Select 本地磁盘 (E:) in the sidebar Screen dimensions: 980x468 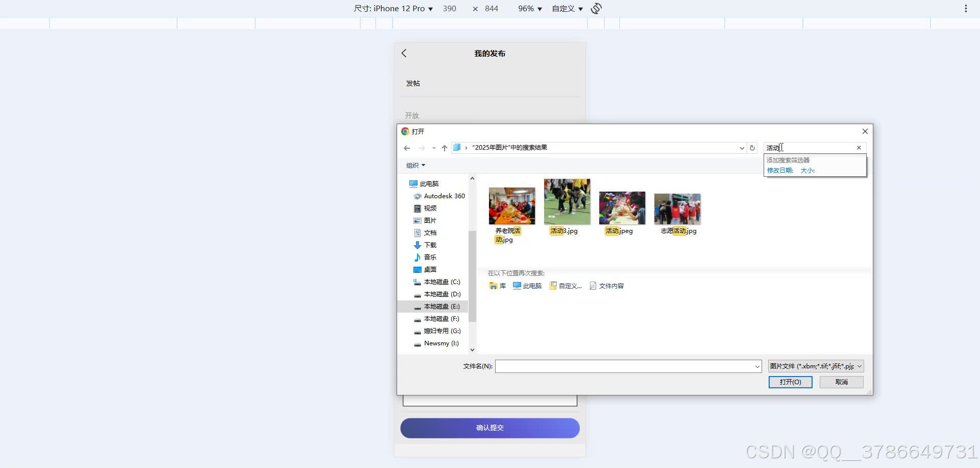click(441, 306)
